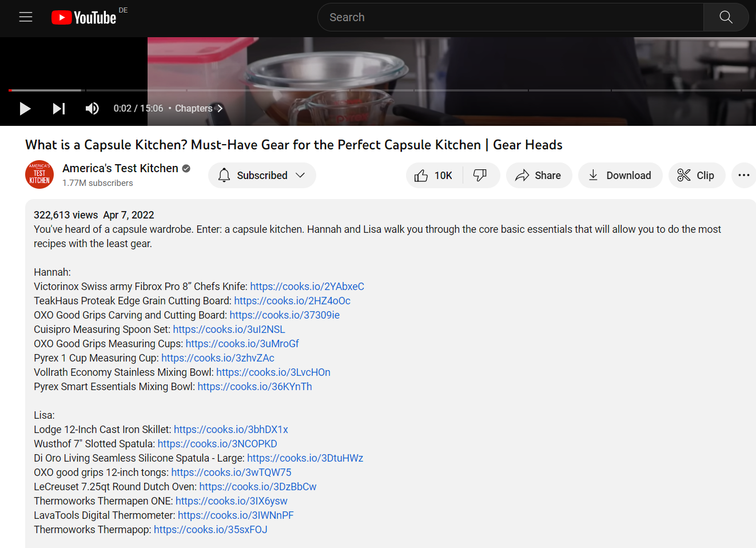Go to YouTube home via logo
756x548 pixels.
tap(84, 18)
